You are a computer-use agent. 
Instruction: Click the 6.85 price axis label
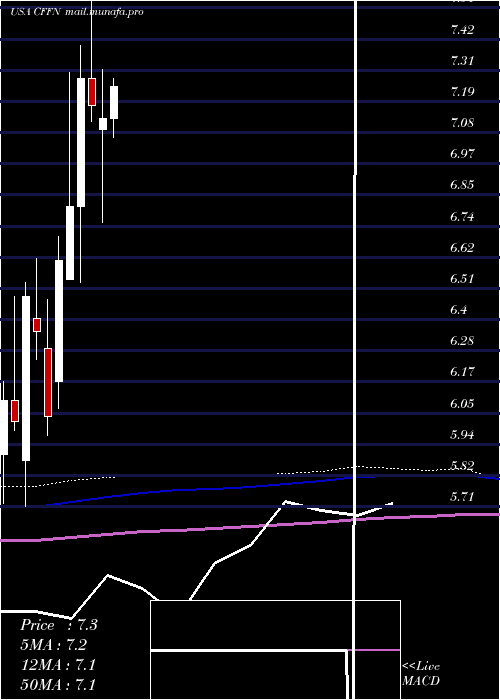point(462,185)
